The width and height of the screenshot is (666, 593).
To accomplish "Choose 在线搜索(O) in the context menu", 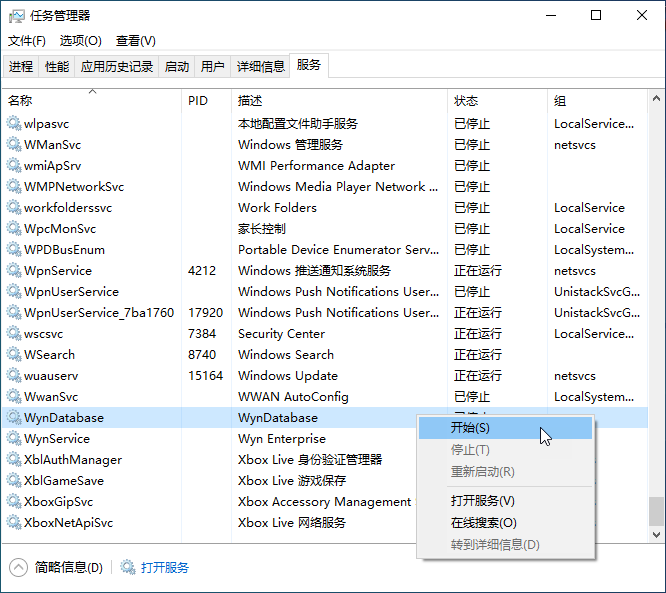I will click(x=483, y=523).
